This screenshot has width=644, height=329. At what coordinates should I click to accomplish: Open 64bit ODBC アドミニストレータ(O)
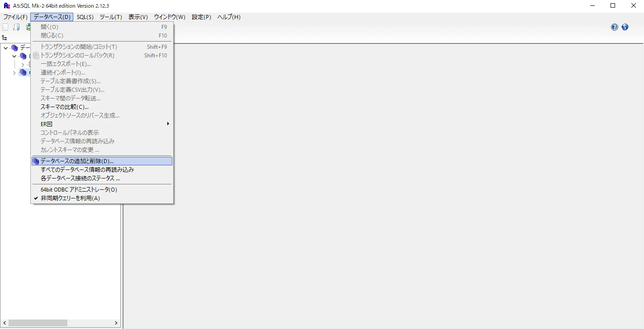coord(102,189)
